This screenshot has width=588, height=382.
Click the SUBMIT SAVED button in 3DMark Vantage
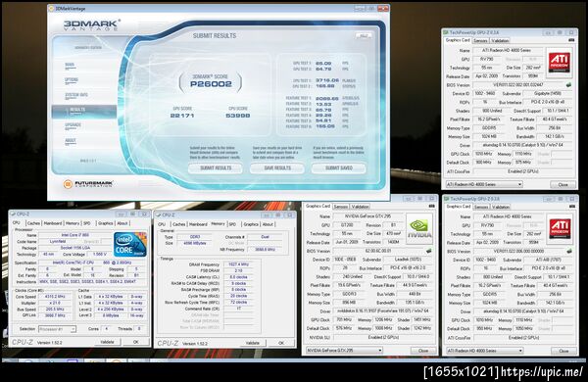tap(339, 168)
